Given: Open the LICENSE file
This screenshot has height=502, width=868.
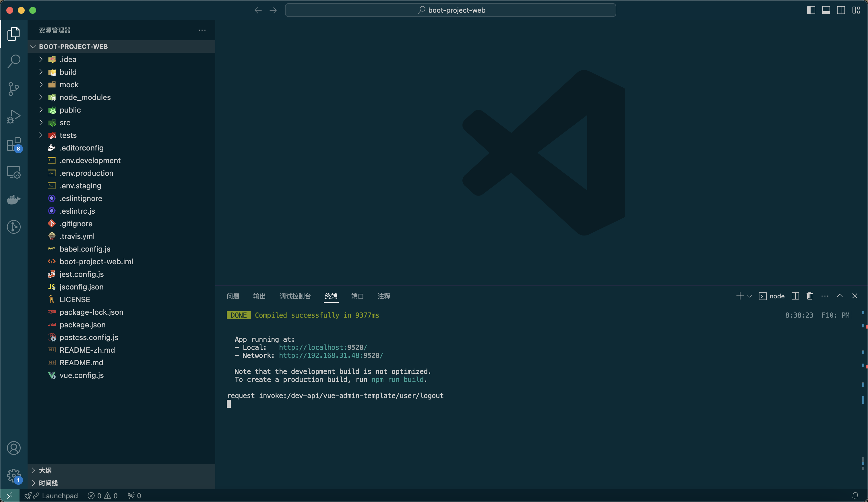Looking at the screenshot, I should click(x=121, y=300).
